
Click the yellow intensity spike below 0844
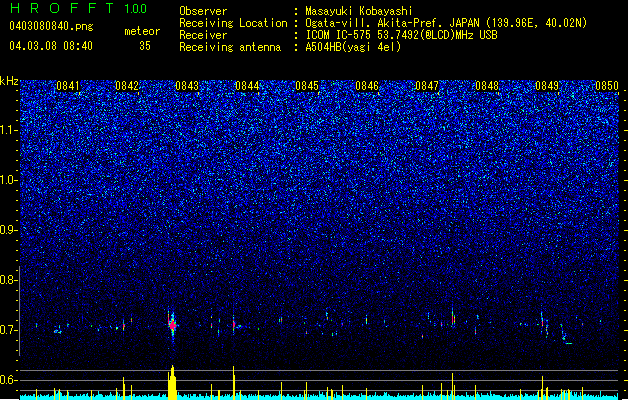click(233, 383)
